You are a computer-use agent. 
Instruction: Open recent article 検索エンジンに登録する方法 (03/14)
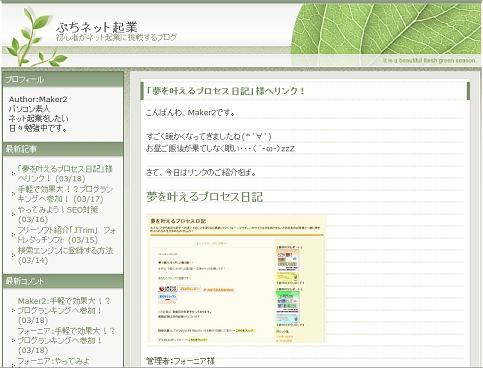point(65,255)
